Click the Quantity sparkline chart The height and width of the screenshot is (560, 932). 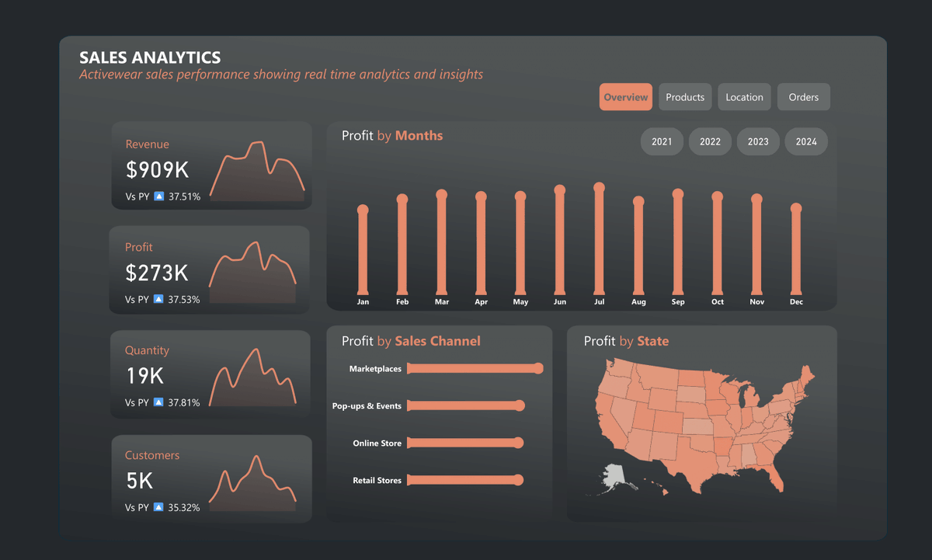(253, 377)
